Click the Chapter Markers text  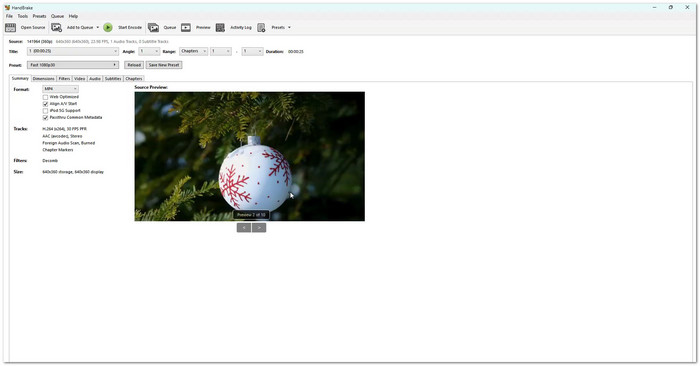[58, 150]
